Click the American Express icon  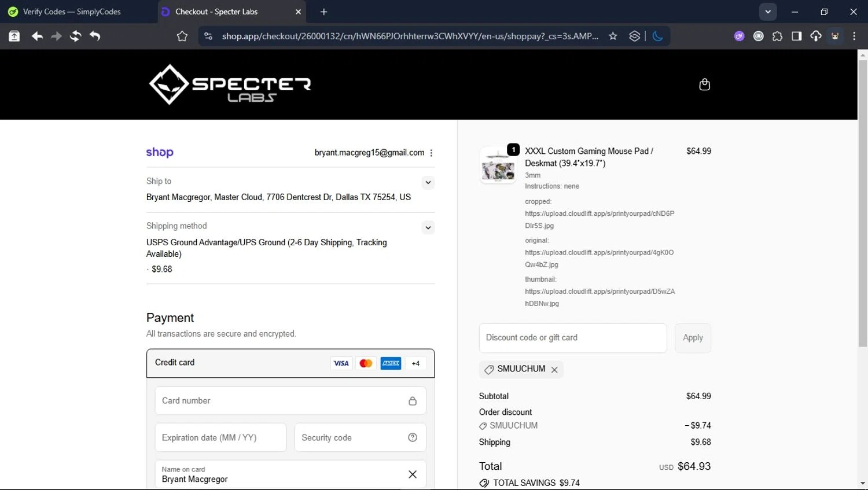(x=391, y=363)
